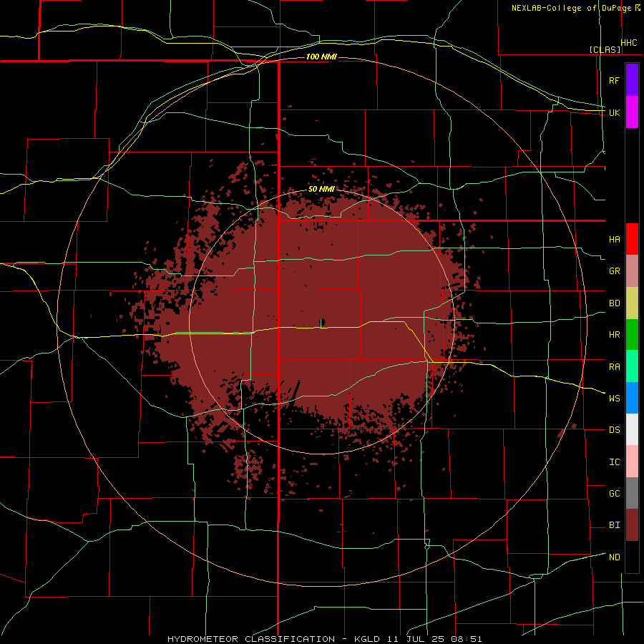Click the 100 NMI range ring label

pos(321,57)
